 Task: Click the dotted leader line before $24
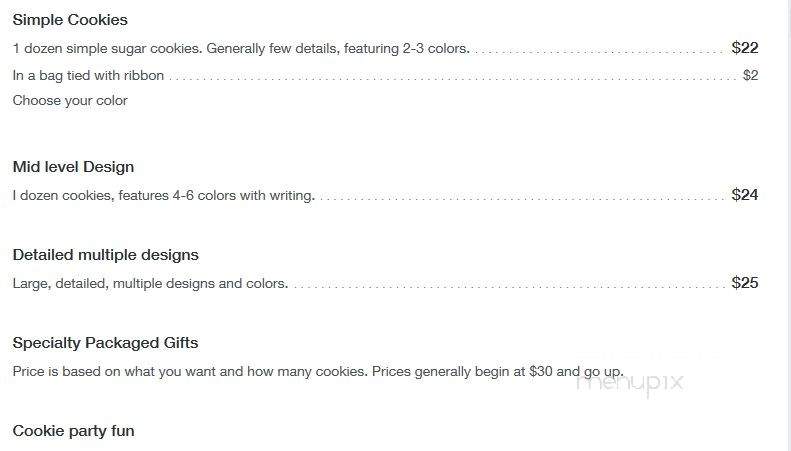[522, 199]
